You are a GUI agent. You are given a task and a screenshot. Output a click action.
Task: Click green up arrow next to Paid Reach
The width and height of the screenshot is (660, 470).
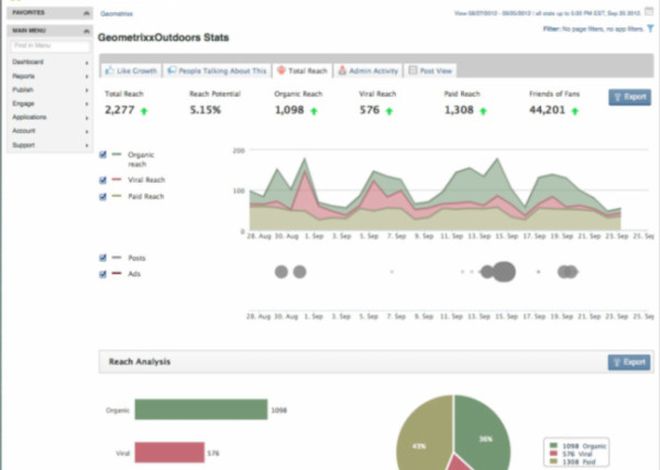click(483, 111)
